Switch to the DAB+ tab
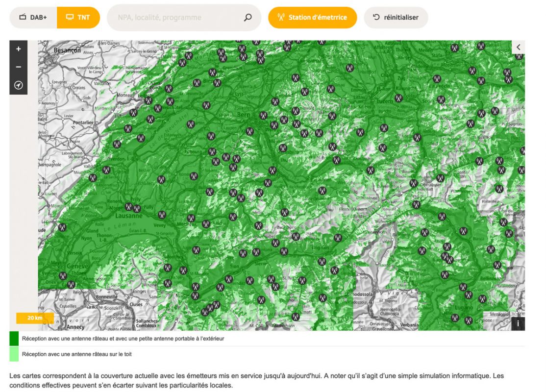Viewport: 546px width, 392px height. (x=33, y=18)
